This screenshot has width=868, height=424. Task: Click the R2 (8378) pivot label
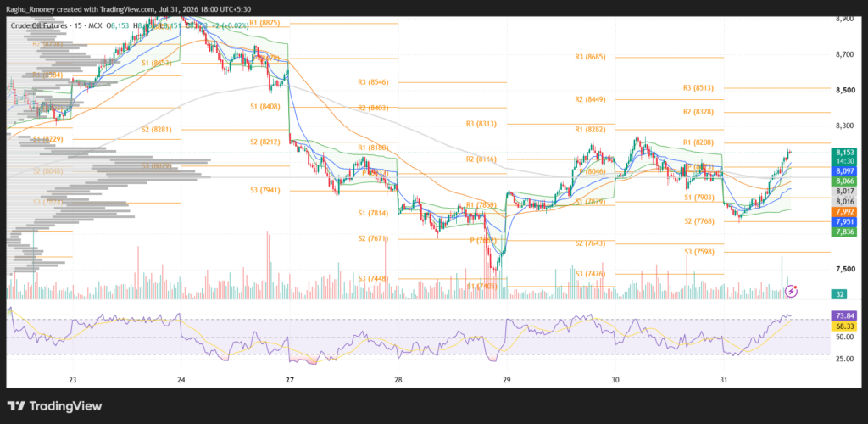pyautogui.click(x=698, y=112)
